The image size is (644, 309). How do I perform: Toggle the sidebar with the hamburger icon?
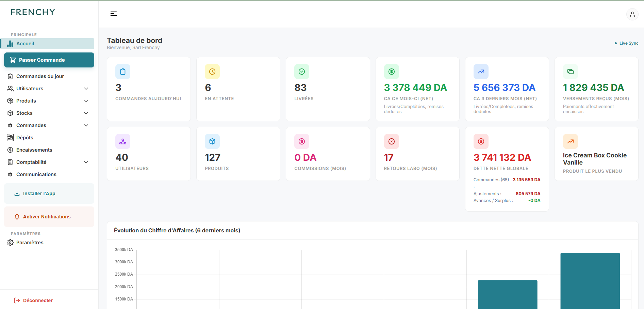point(114,14)
